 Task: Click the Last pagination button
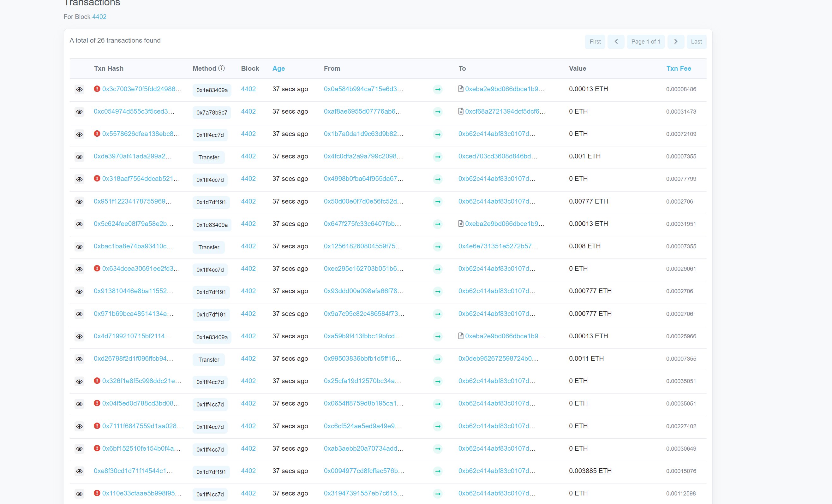click(696, 42)
